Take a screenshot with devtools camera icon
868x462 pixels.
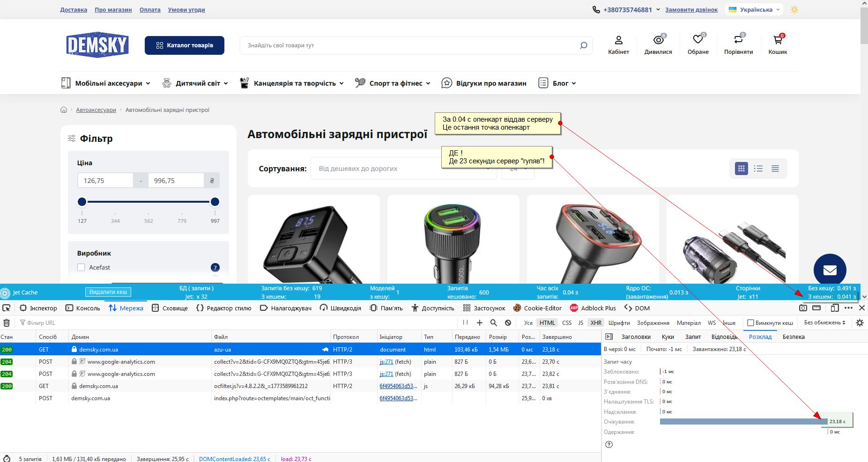[x=803, y=308]
